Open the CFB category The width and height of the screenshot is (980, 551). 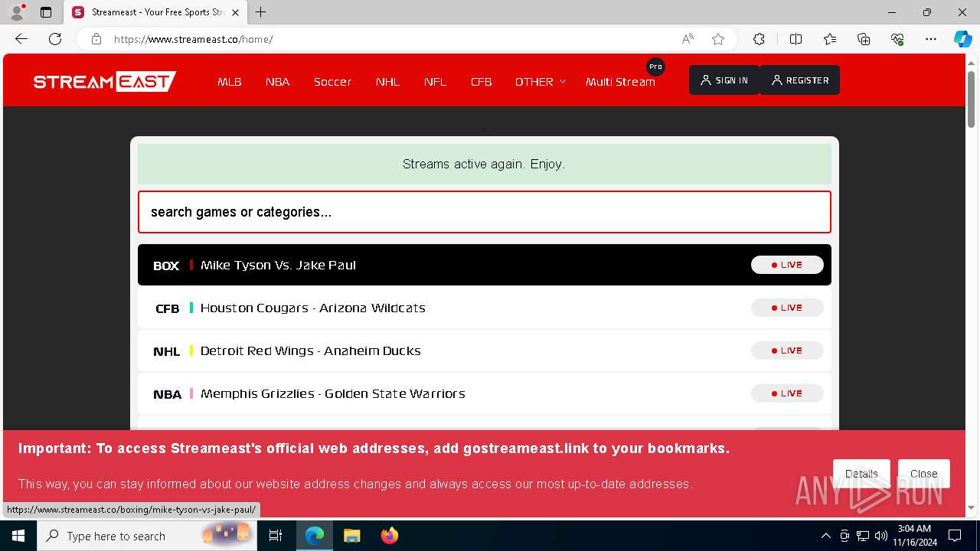pyautogui.click(x=481, y=81)
